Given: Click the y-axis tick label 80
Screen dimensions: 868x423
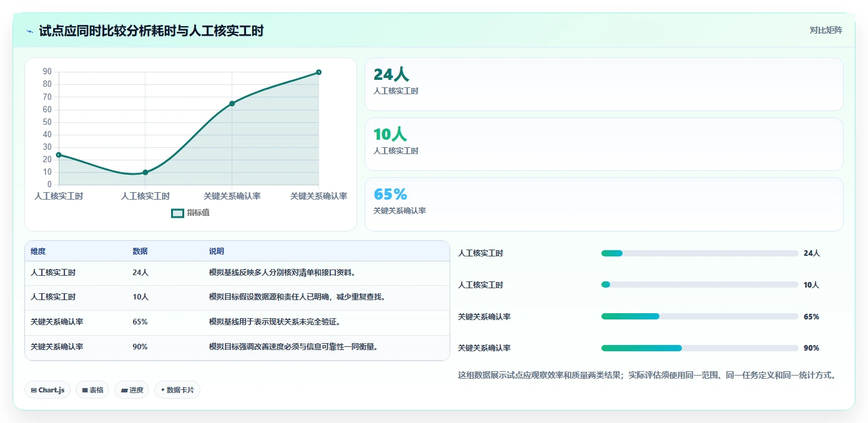Looking at the screenshot, I should [47, 84].
